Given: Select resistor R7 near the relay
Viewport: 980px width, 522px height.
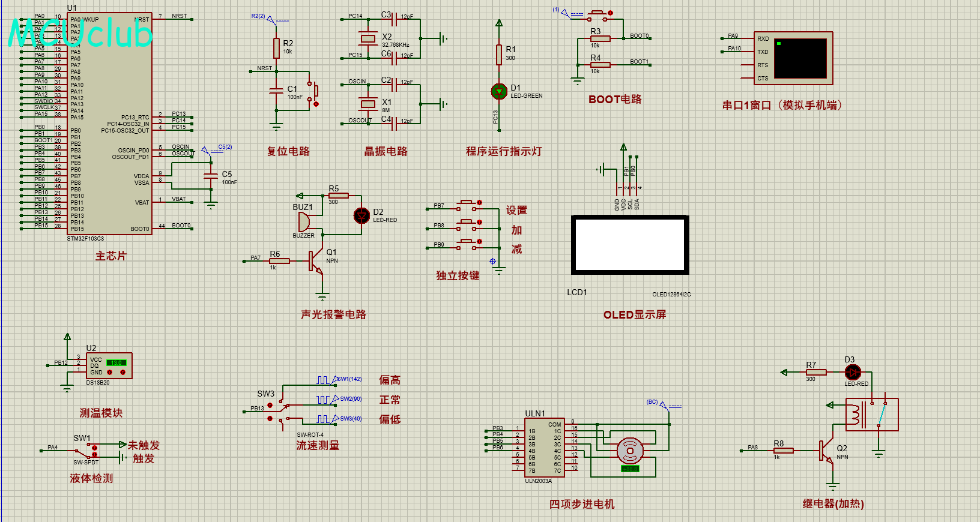Looking at the screenshot, I should [x=816, y=373].
